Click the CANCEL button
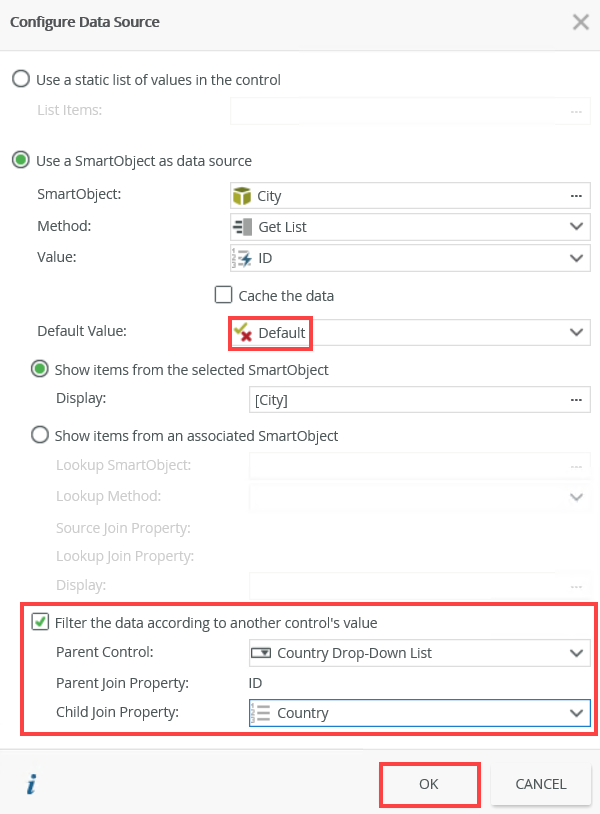 point(541,784)
